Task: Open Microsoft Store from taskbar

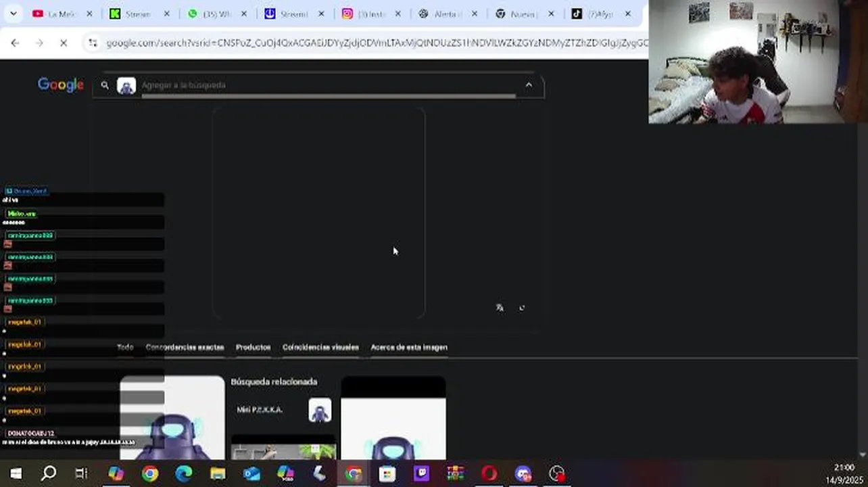Action: (387, 473)
